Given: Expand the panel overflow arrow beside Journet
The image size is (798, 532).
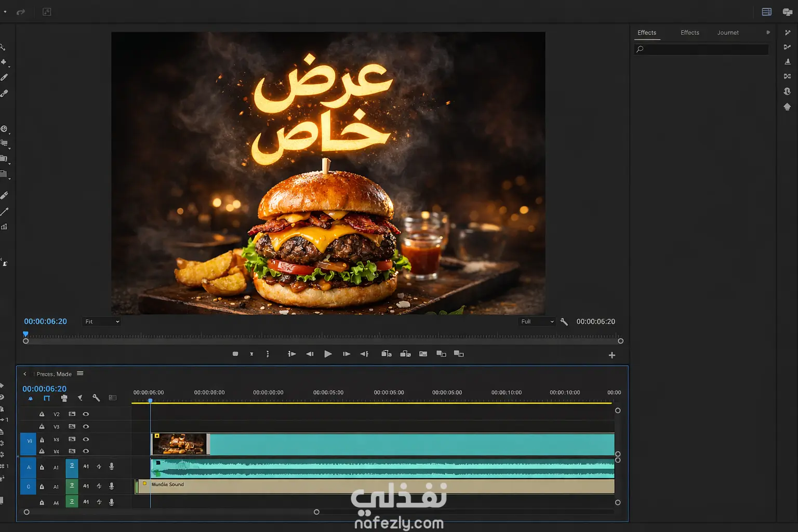Looking at the screenshot, I should click(768, 32).
